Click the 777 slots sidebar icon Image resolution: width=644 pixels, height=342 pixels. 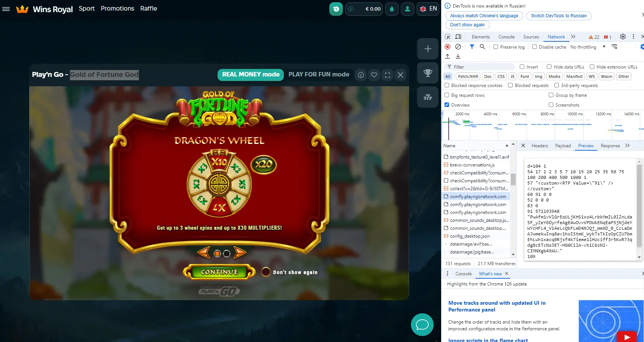(428, 97)
